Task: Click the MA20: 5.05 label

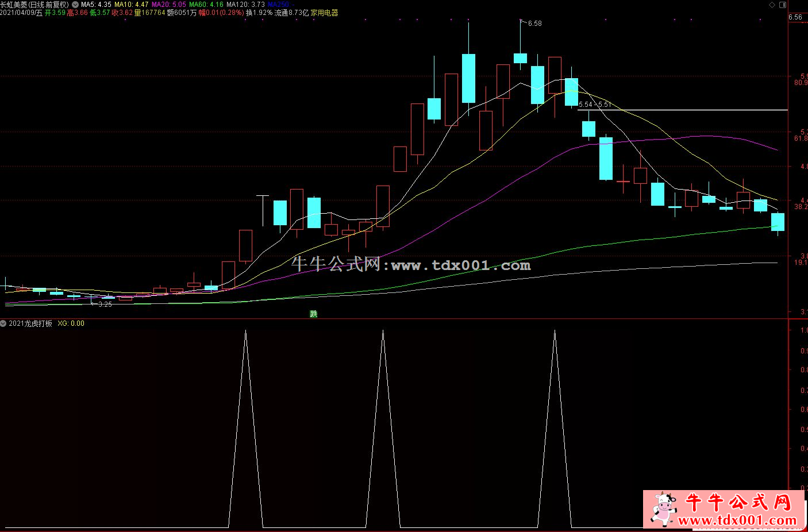Action: [x=168, y=5]
